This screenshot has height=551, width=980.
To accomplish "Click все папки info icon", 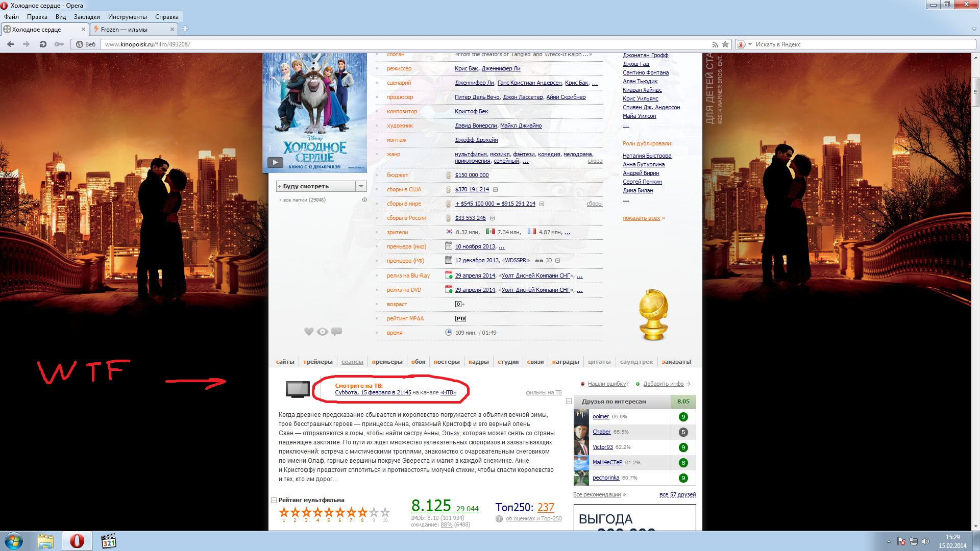I will 364,200.
